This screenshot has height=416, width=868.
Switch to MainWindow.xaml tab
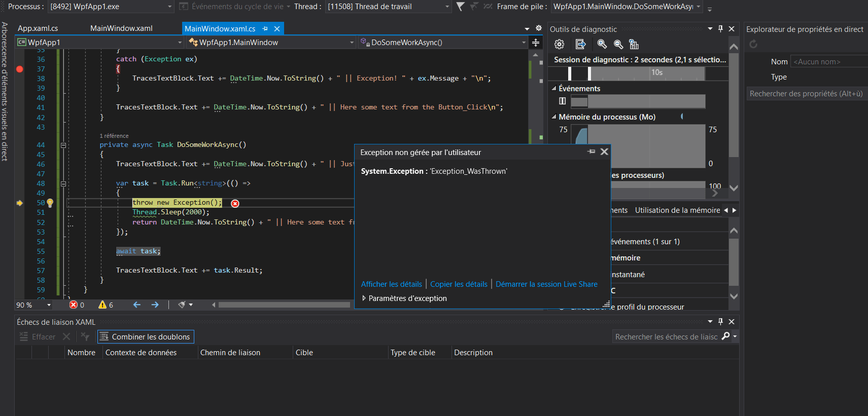coord(121,28)
